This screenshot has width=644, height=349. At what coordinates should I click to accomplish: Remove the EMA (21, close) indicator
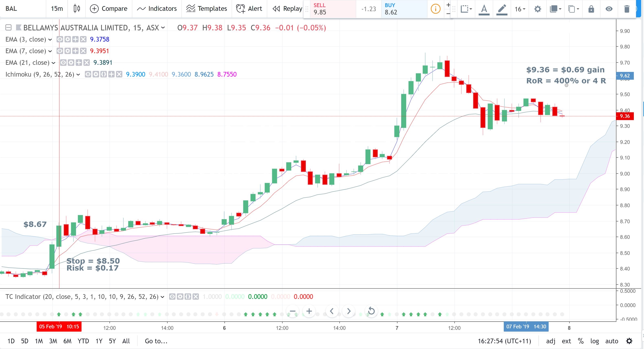pyautogui.click(x=87, y=63)
